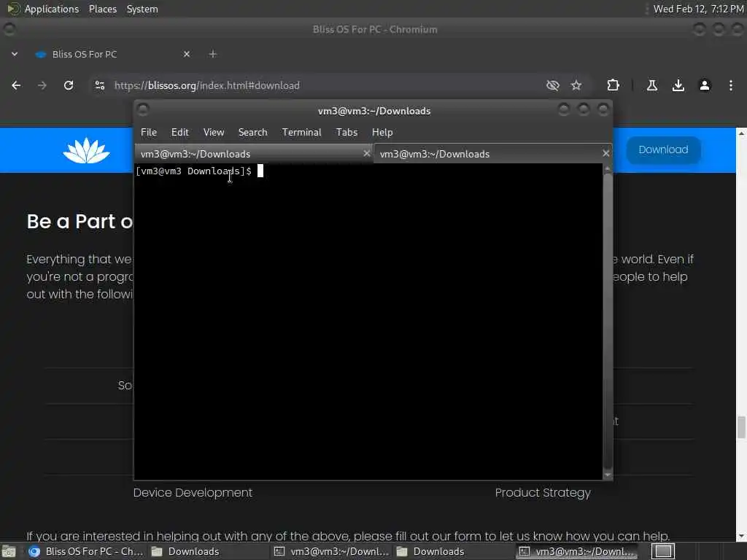Open the Terminal menu in menubar
The image size is (747, 560).
click(x=301, y=132)
